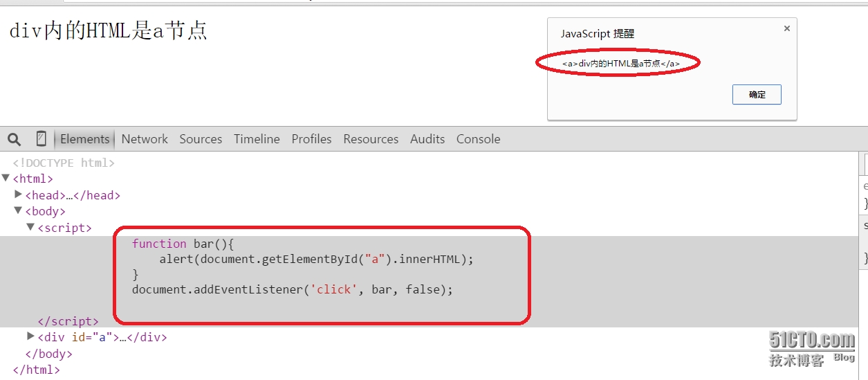Collapse the body node triangle
Screen dimensions: 868x380
tap(19, 210)
